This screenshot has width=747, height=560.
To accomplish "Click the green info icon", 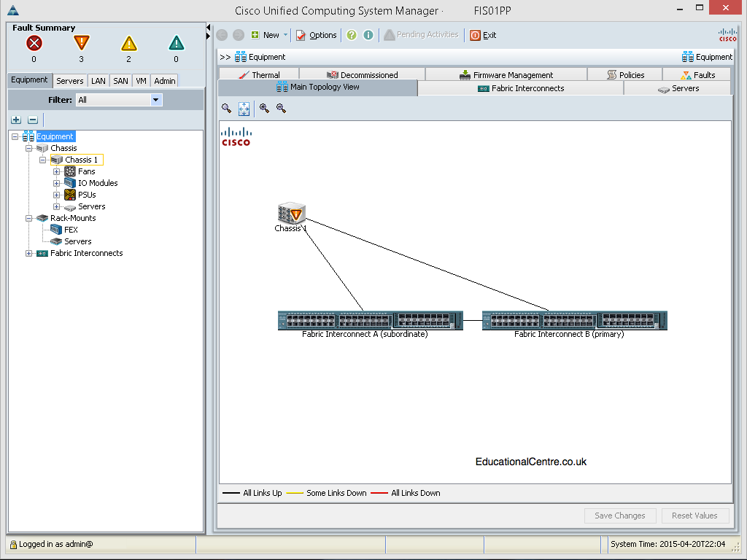I will [368, 35].
